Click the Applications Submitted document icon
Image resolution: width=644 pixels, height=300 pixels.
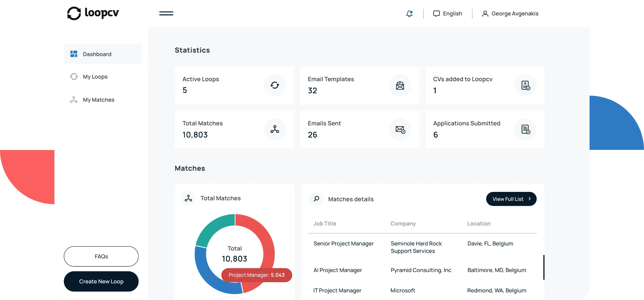point(526,129)
